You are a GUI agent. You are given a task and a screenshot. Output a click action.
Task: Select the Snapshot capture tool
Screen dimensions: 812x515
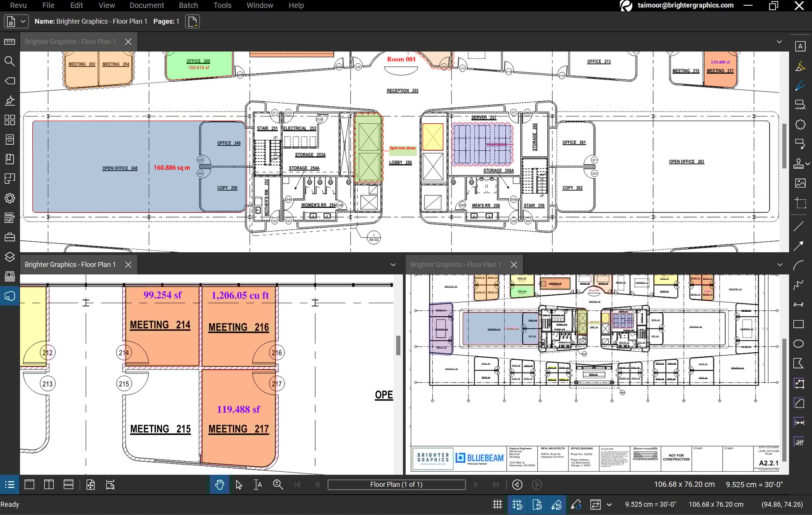(x=800, y=203)
